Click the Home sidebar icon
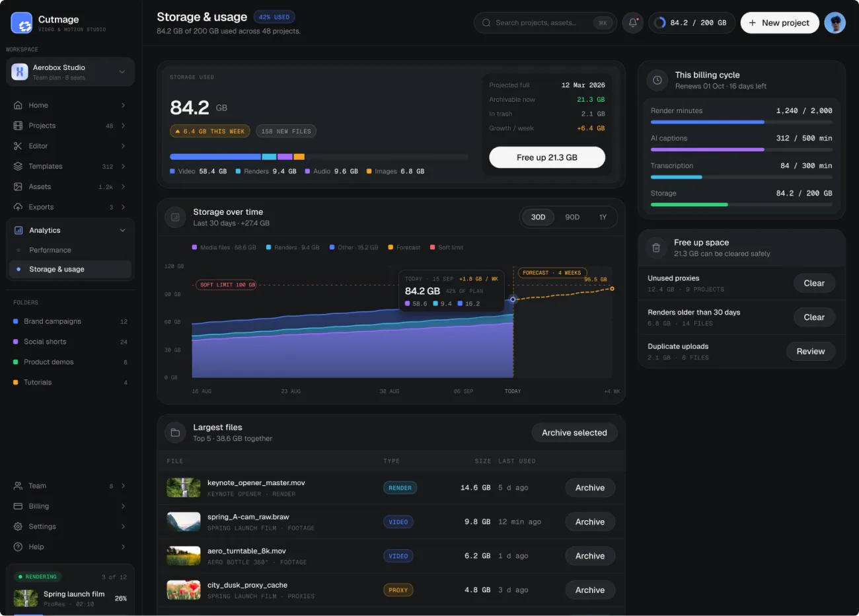This screenshot has width=859, height=616. click(x=18, y=105)
